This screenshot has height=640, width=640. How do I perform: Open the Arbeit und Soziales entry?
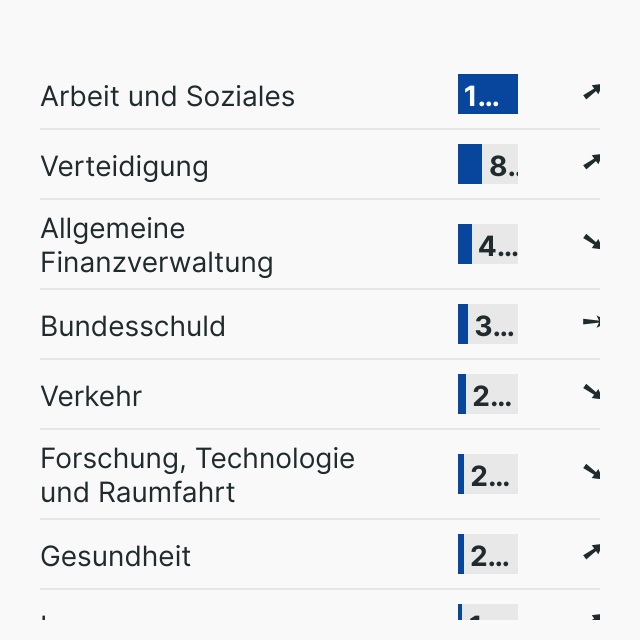point(168,96)
